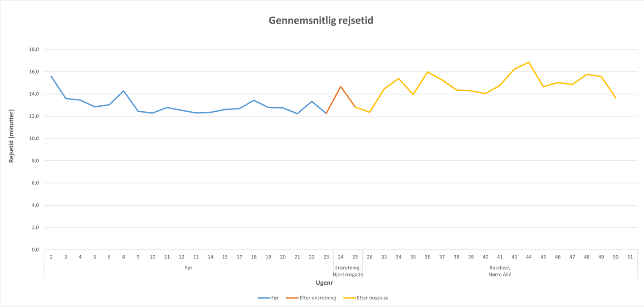Select the "18,0" y-axis tick label
Viewport: 644px width, 307px height.
point(34,50)
